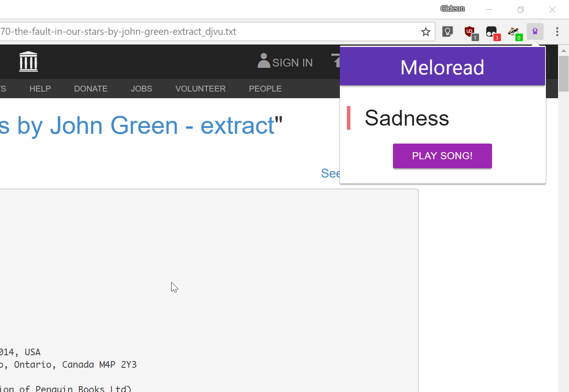The height and width of the screenshot is (392, 569).
Task: Click the Sadness emotion label
Action: pyautogui.click(x=407, y=118)
